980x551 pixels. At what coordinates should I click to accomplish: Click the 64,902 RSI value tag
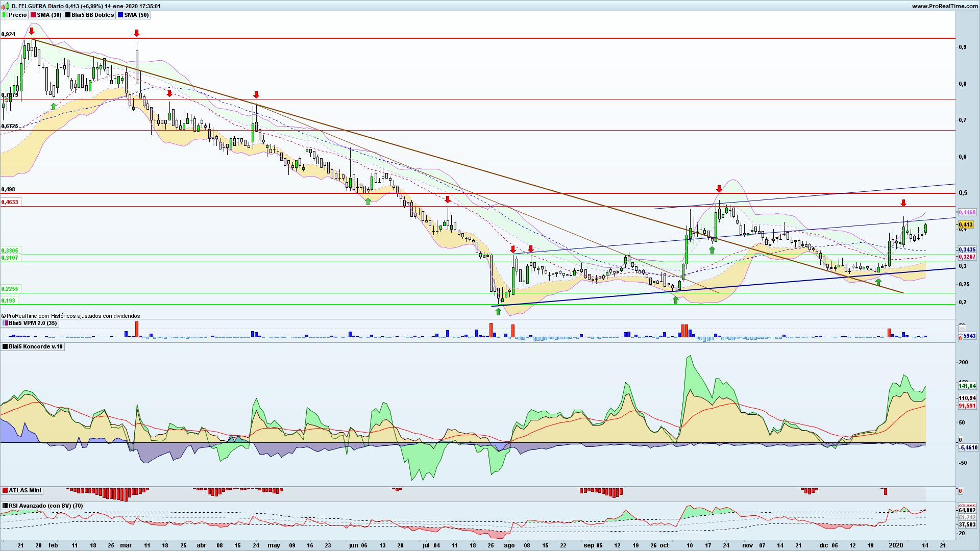click(x=967, y=510)
